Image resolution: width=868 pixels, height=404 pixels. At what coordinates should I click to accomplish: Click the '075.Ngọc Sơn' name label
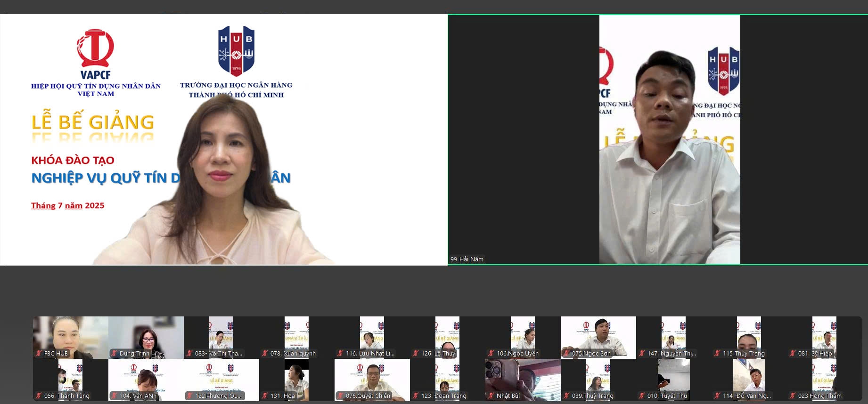(x=591, y=353)
